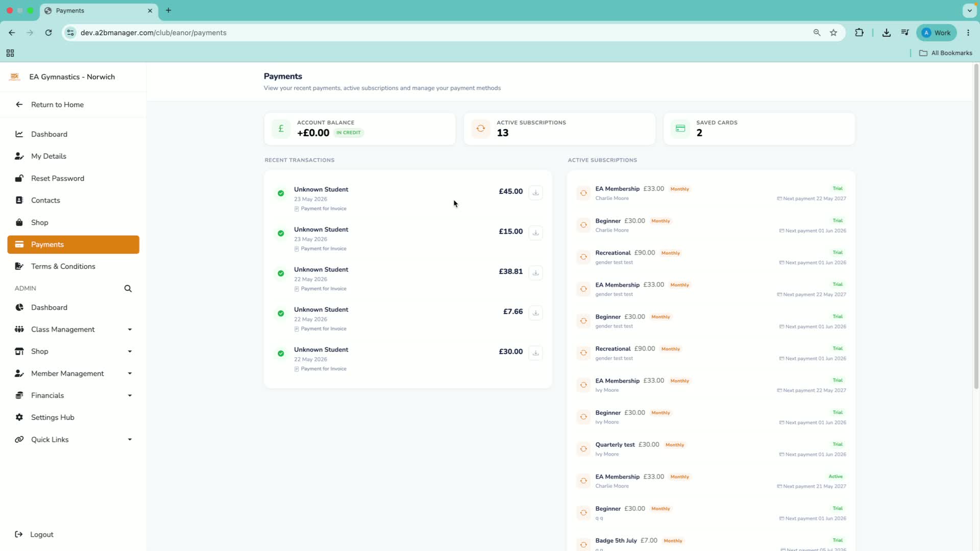Viewport: 980px width, 551px height.
Task: Open the browser downloads icon
Action: (887, 33)
